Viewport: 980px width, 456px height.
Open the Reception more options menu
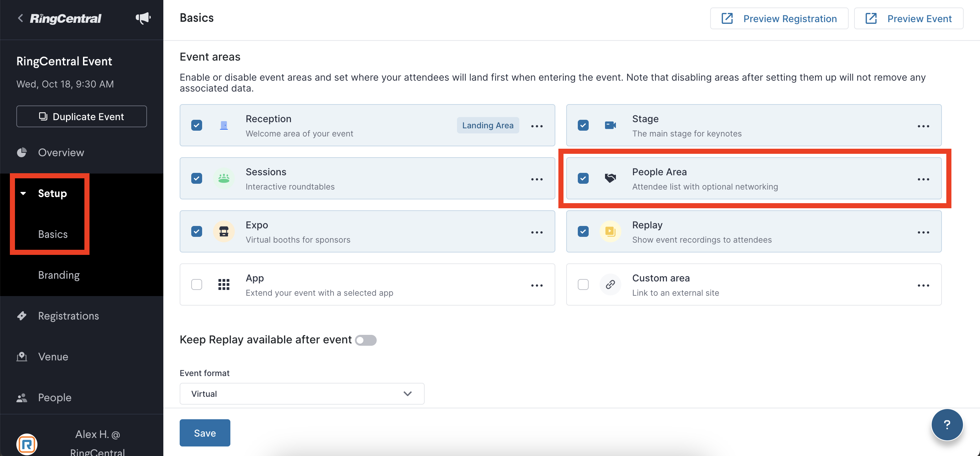point(537,126)
